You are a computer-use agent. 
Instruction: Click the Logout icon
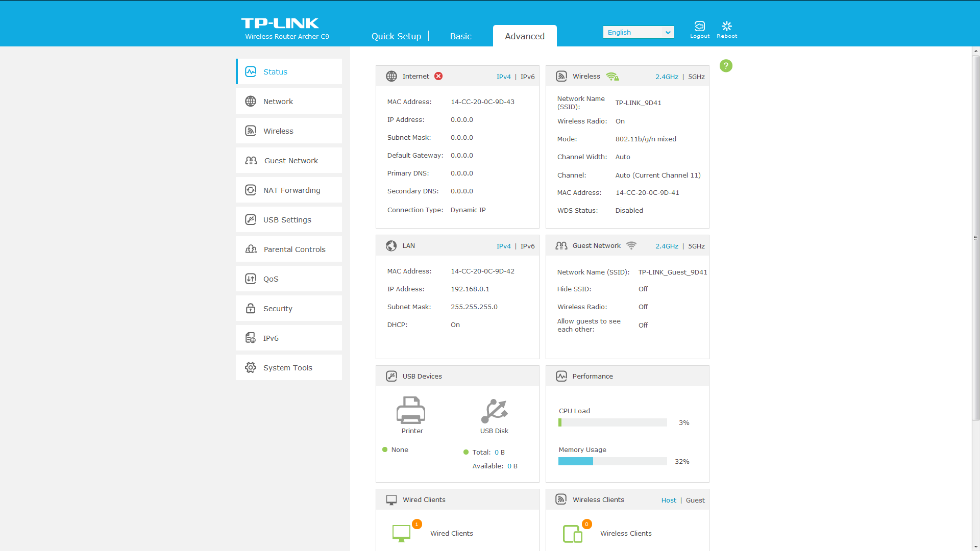coord(700,26)
